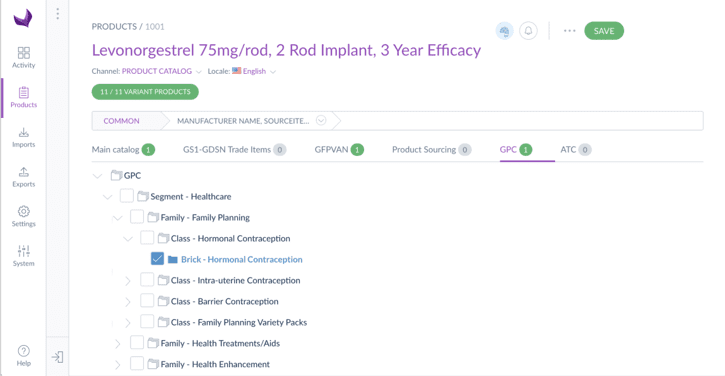Click the 11 / 11 Variant Products badge
Viewport: 725px width, 376px height.
tap(145, 92)
